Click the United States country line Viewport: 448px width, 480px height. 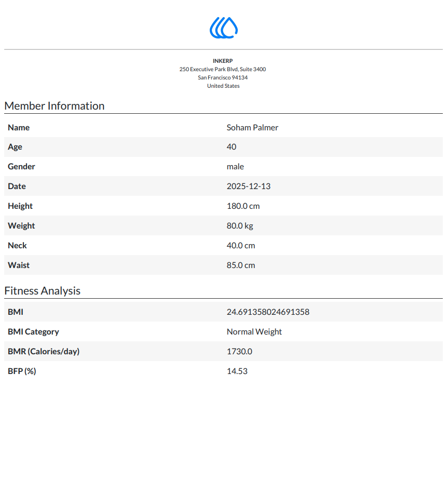pyautogui.click(x=223, y=86)
